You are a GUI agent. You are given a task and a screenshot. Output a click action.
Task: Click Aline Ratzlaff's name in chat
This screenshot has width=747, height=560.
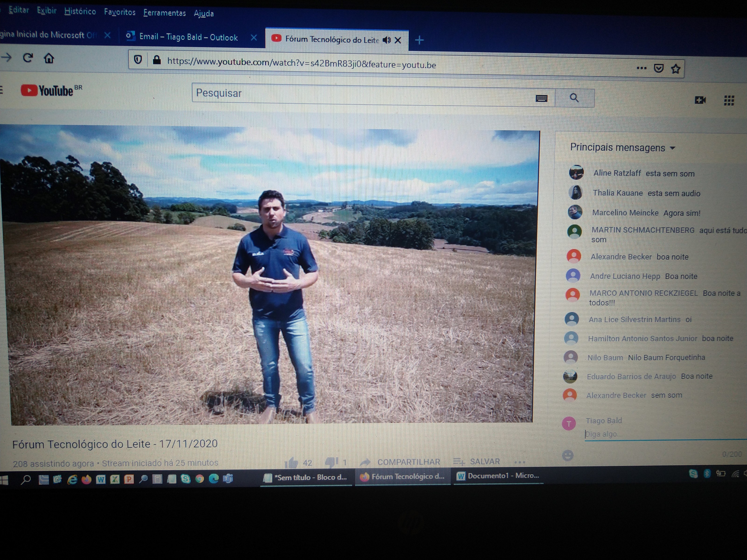click(x=617, y=173)
